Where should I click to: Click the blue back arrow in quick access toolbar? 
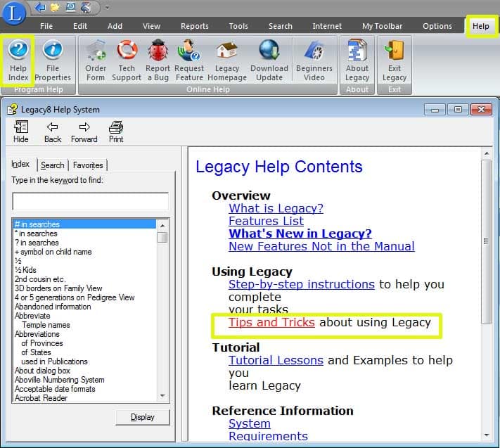tap(41, 7)
